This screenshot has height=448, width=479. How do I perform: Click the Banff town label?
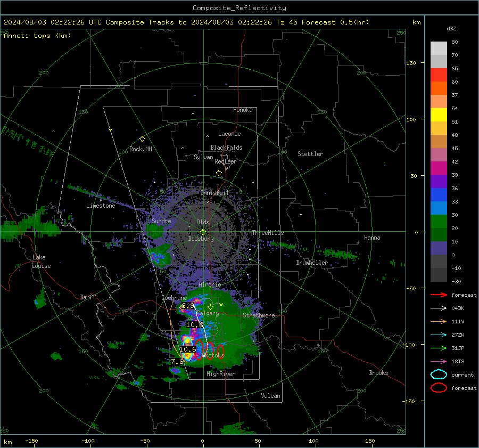pyautogui.click(x=88, y=297)
